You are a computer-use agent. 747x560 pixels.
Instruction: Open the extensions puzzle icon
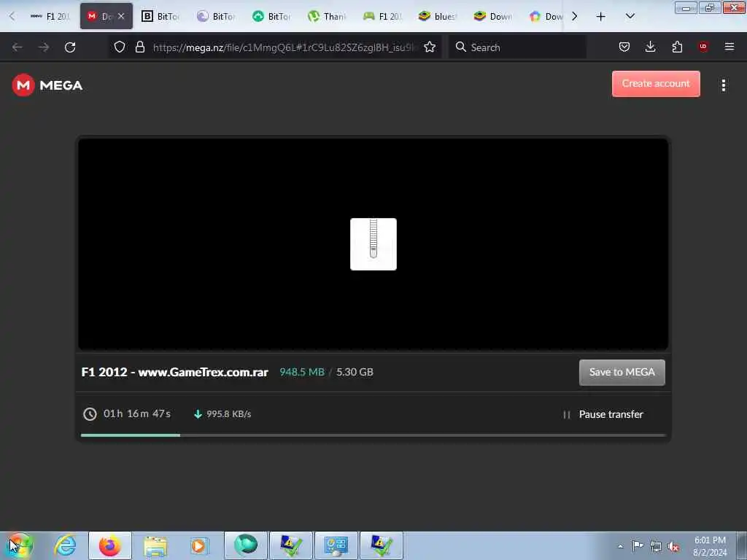[677, 47]
